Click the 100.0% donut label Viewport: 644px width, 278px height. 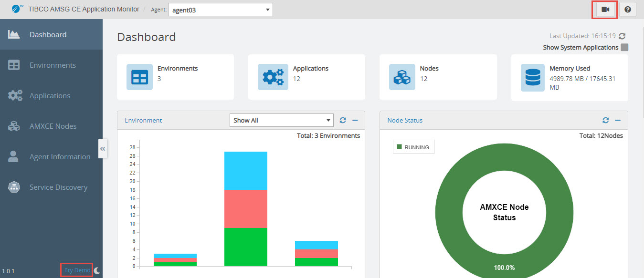tap(504, 268)
